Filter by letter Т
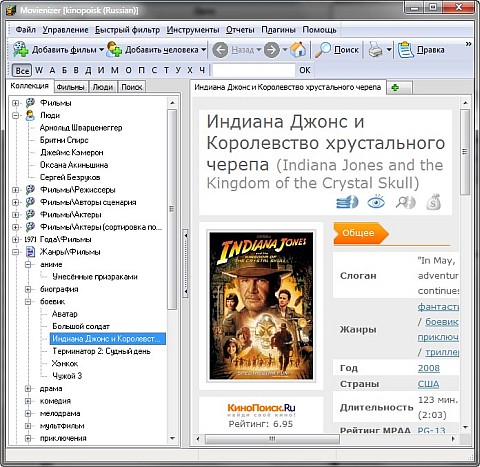 [x=166, y=70]
